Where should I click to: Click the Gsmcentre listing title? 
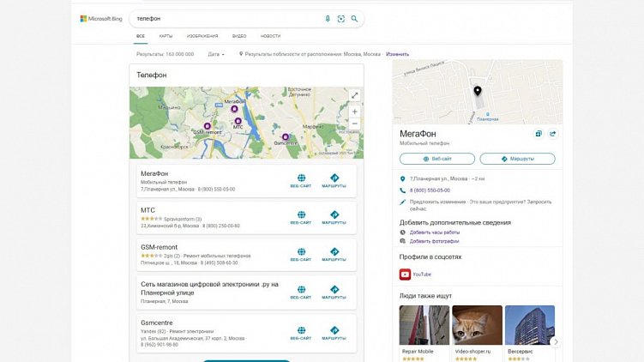pos(156,323)
